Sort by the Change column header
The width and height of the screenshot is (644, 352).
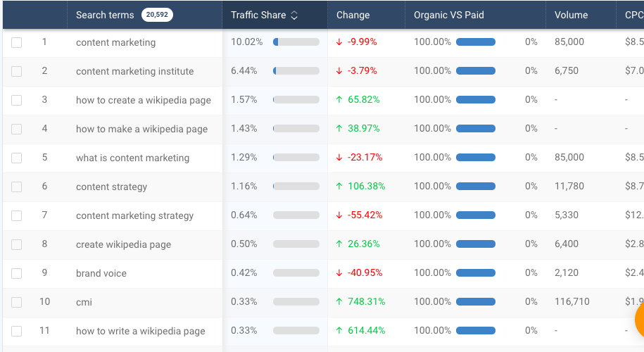[x=353, y=15]
